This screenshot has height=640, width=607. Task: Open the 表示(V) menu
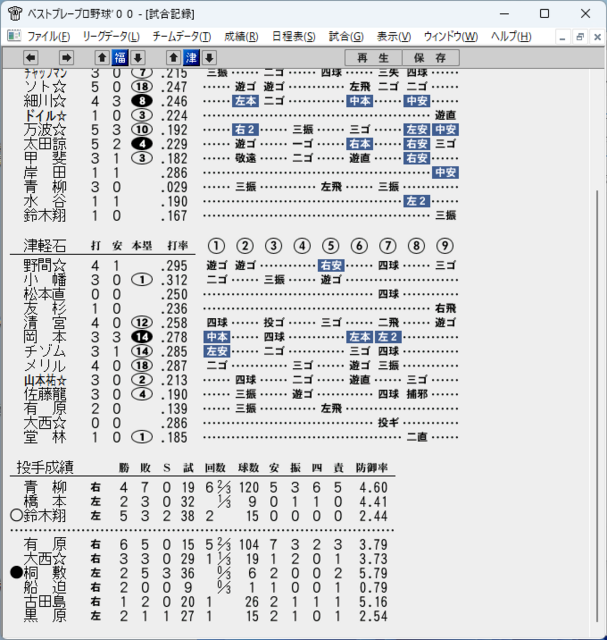click(394, 37)
